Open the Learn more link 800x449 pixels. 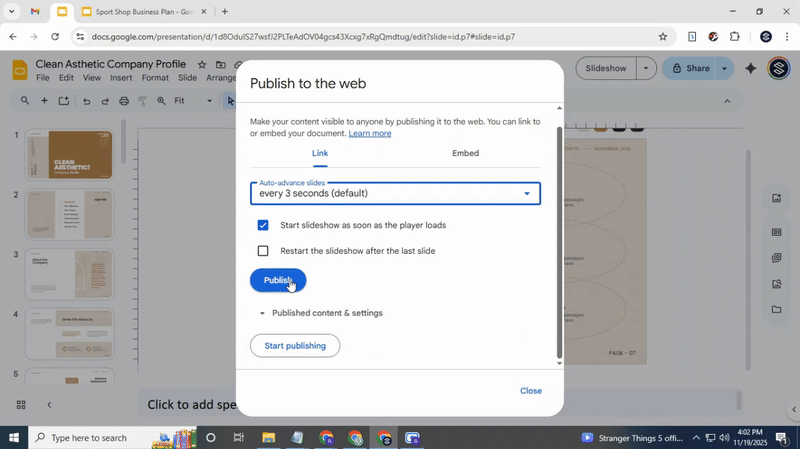click(x=369, y=134)
